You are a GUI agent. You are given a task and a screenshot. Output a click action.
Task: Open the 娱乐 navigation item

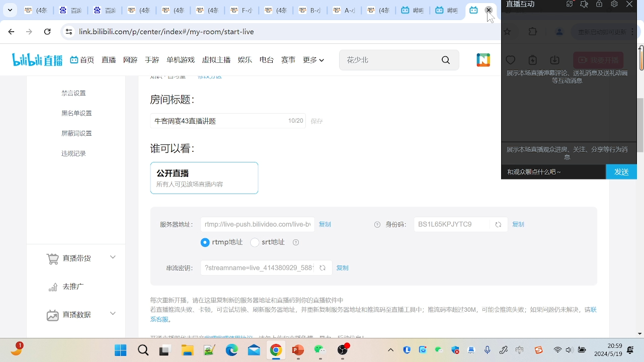click(x=245, y=60)
